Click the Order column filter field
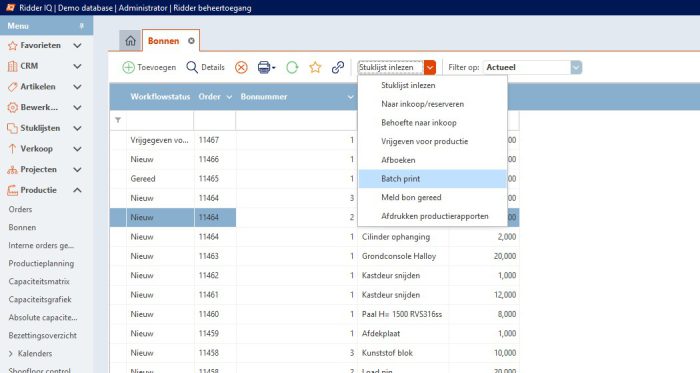This screenshot has width=700, height=373. (215, 120)
